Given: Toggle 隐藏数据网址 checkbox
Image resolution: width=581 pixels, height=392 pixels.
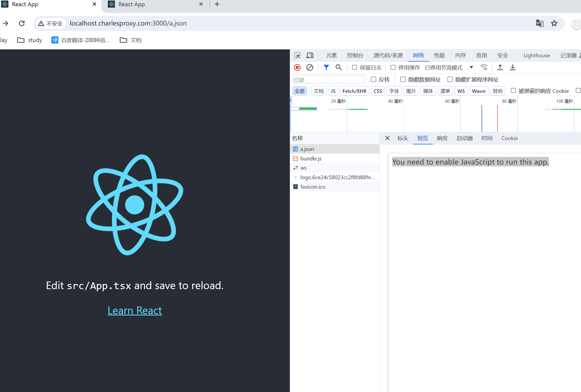Looking at the screenshot, I should (403, 79).
